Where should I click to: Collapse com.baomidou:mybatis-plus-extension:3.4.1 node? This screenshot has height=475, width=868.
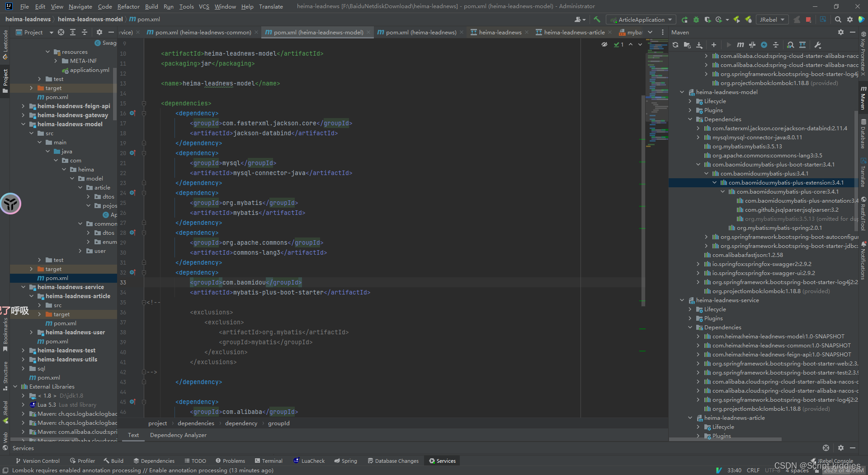(715, 183)
